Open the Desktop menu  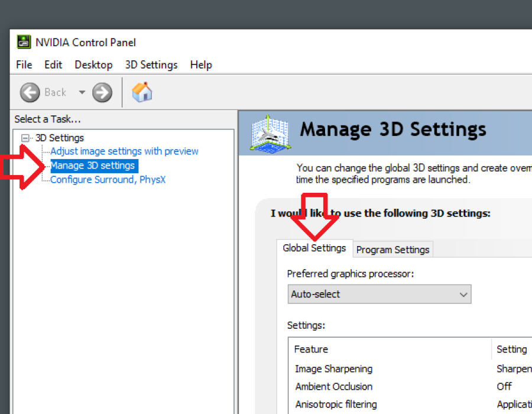click(93, 64)
